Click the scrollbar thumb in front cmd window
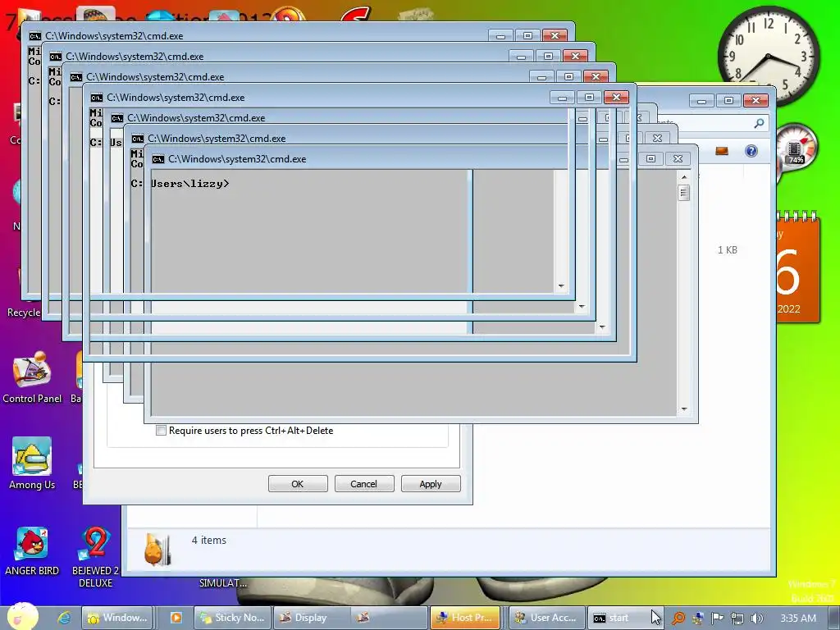Screen dimensions: 840x630 point(683,192)
